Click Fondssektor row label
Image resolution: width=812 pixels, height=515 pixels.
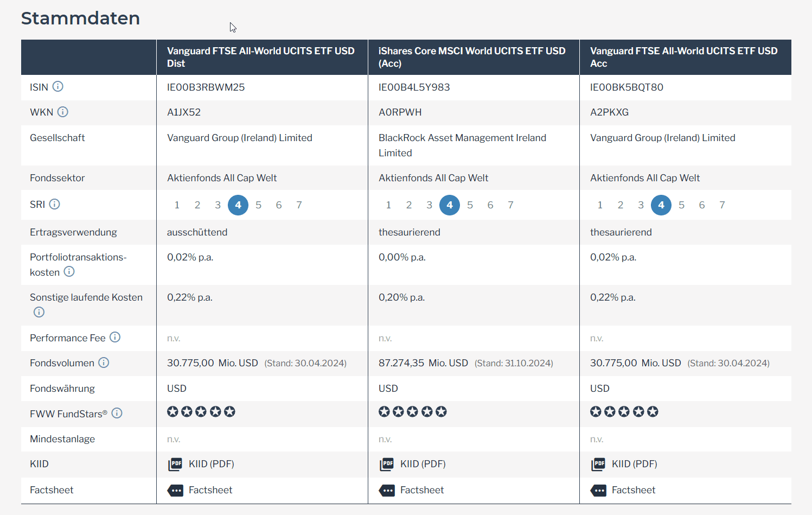57,178
